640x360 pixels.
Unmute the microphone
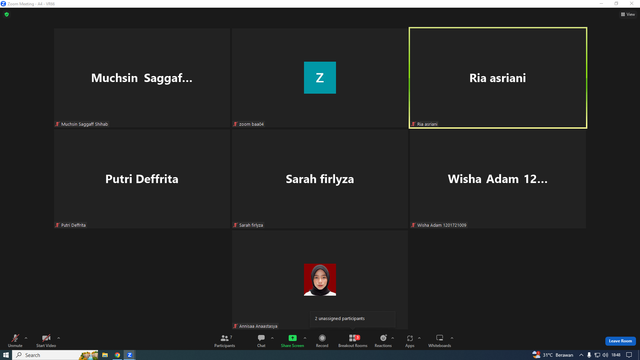[x=15, y=340]
